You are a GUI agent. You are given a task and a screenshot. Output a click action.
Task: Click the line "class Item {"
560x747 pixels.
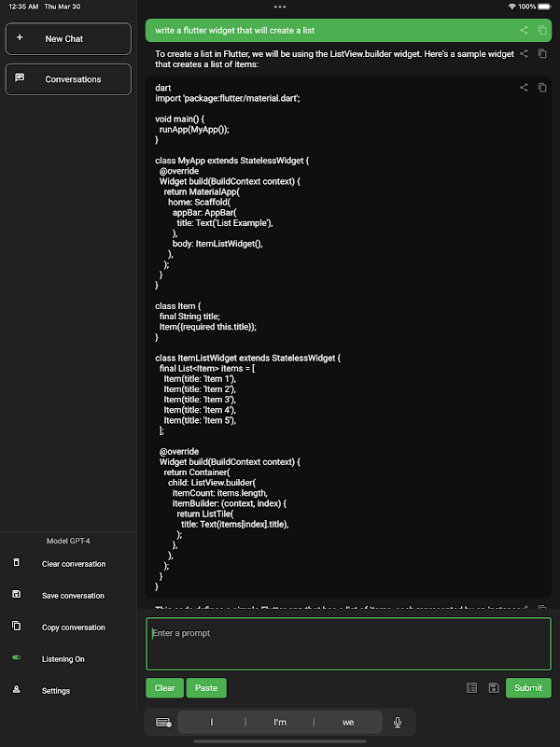tap(177, 306)
